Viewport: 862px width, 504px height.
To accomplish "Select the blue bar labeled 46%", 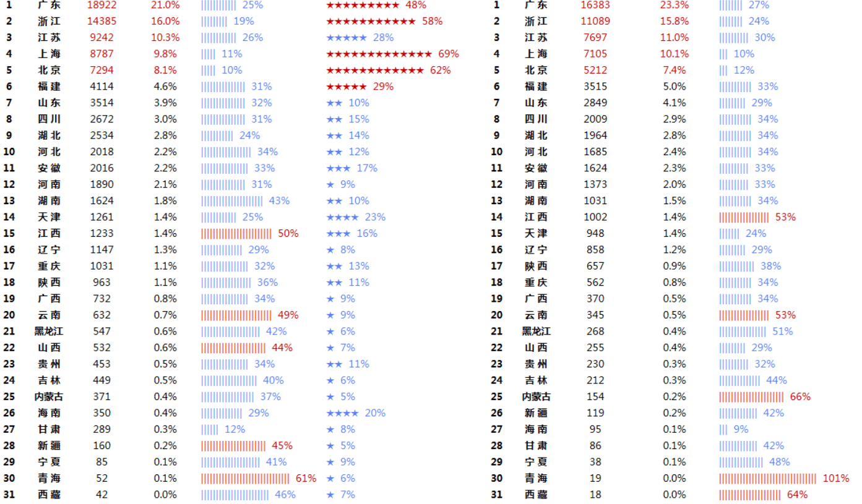I will click(235, 494).
